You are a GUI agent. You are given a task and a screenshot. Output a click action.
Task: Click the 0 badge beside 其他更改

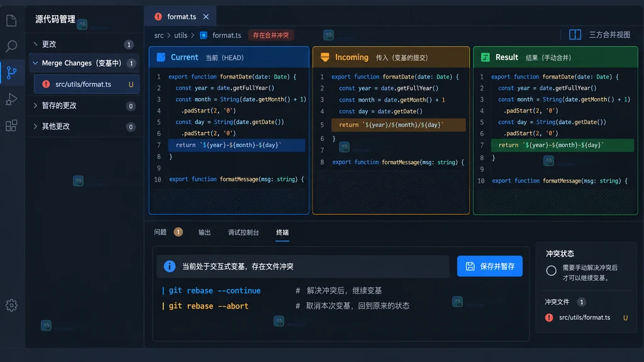pyautogui.click(x=131, y=126)
